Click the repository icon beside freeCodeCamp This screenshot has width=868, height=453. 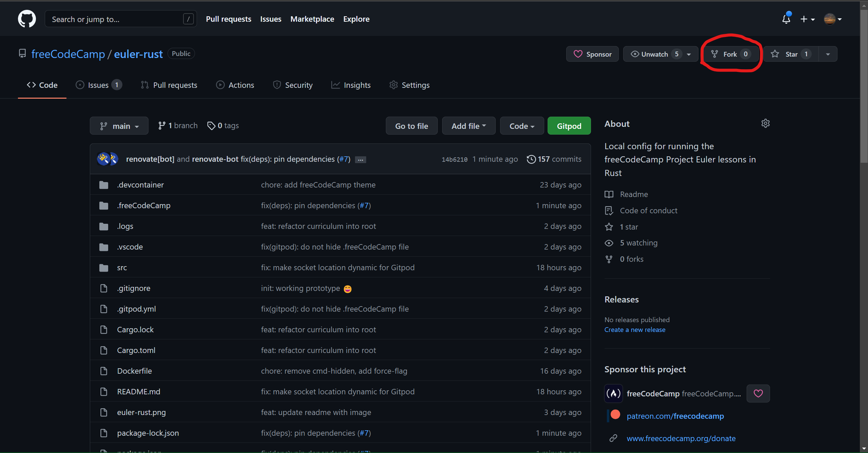[x=22, y=54]
